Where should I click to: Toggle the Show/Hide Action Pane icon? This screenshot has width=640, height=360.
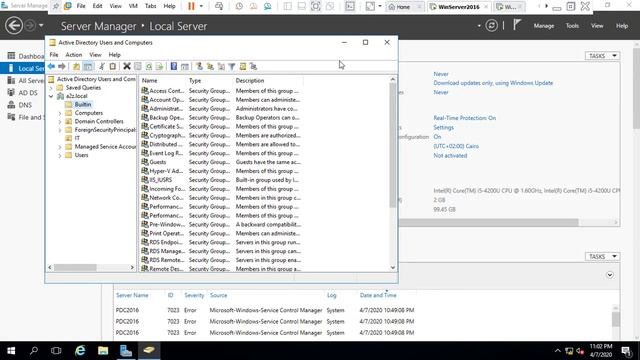[x=184, y=66]
